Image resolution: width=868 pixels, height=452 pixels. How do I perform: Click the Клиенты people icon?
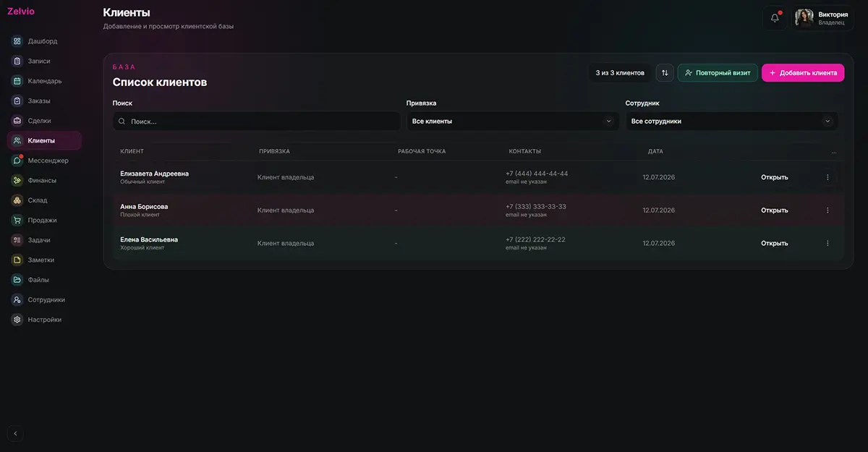coord(17,140)
